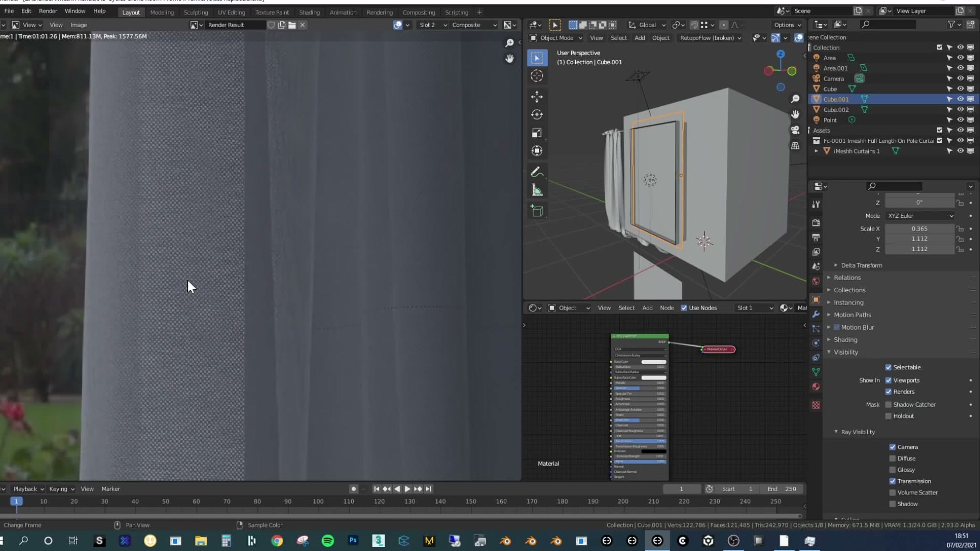Image resolution: width=980 pixels, height=551 pixels.
Task: Open the Keying popover in timeline
Action: (x=61, y=489)
